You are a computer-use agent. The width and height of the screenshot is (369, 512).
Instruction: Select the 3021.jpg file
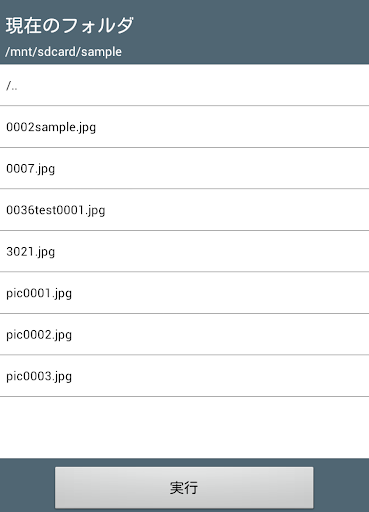coord(184,251)
